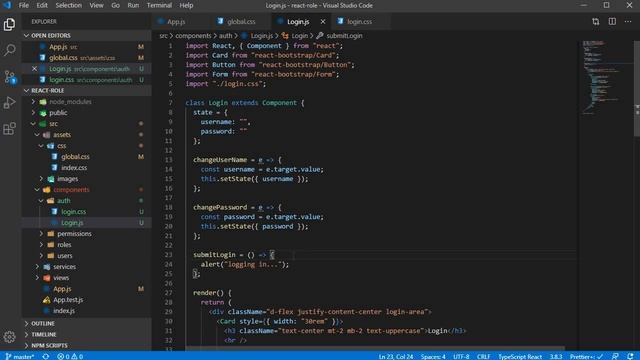Switch to the login.css tab
Screen dimensions: 640x360
tap(359, 22)
